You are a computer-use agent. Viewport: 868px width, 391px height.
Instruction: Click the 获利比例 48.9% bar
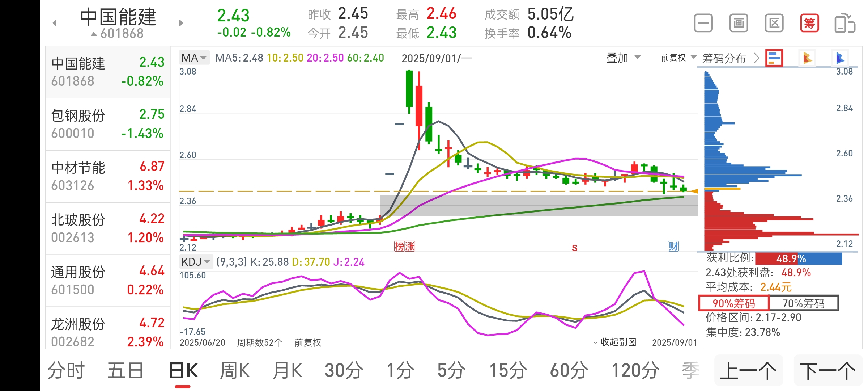[x=799, y=258]
